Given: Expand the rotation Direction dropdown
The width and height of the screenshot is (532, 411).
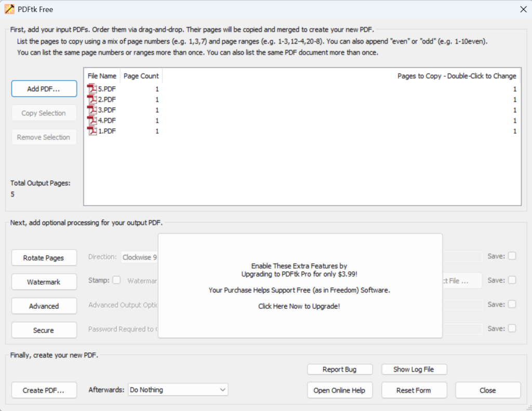Looking at the screenshot, I should [139, 257].
